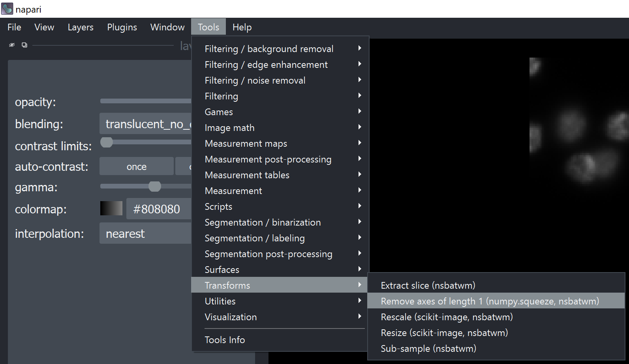This screenshot has width=629, height=364.
Task: Close the open Tools menu
Action: 208,27
